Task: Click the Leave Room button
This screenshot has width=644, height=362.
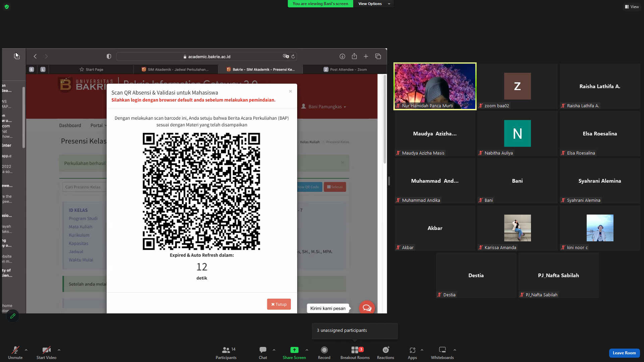Action: [x=624, y=353]
